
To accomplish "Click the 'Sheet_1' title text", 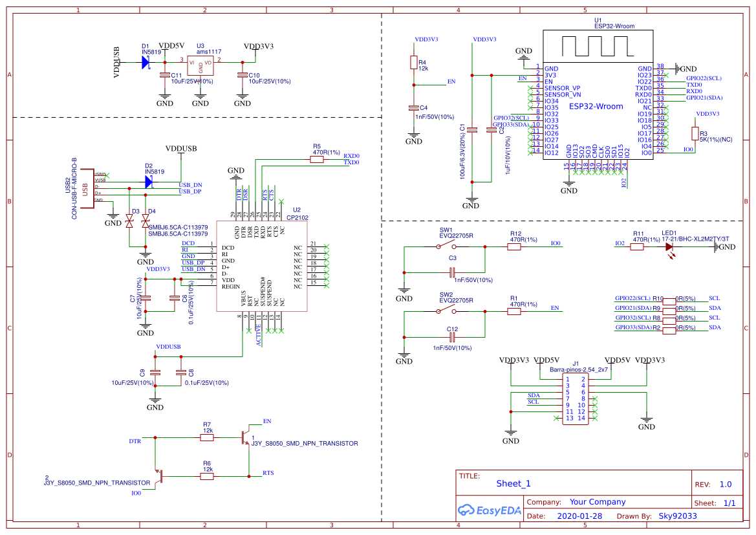I will pos(513,484).
